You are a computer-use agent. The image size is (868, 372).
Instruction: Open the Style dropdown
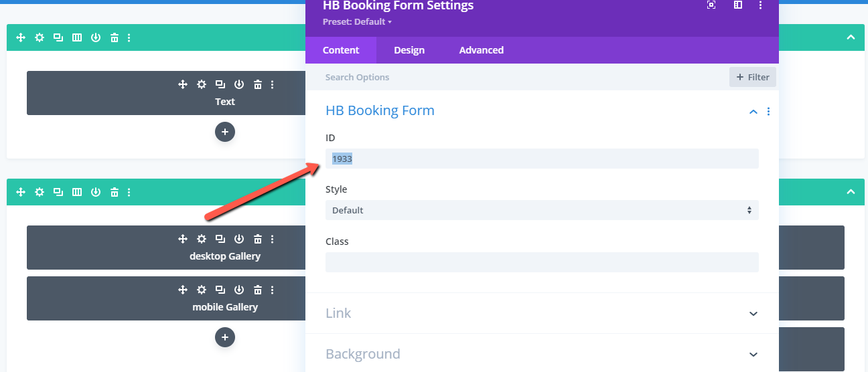tap(542, 210)
